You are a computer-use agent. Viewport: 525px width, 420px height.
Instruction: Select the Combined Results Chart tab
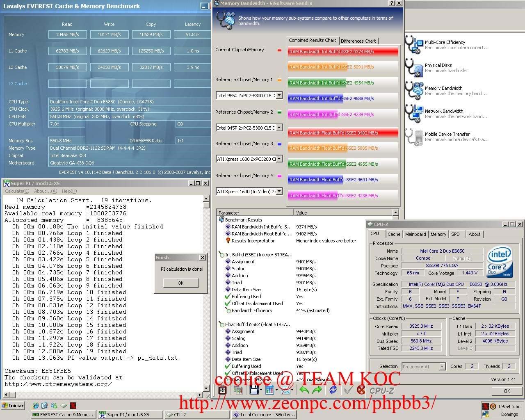point(313,40)
